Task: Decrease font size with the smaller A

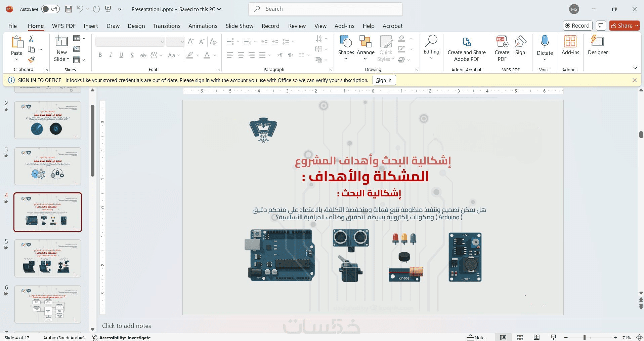Action: [x=202, y=41]
